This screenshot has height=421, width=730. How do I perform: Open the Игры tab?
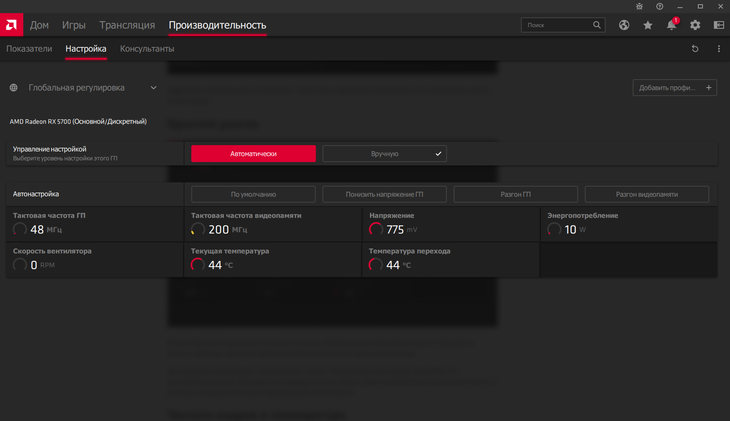(74, 25)
